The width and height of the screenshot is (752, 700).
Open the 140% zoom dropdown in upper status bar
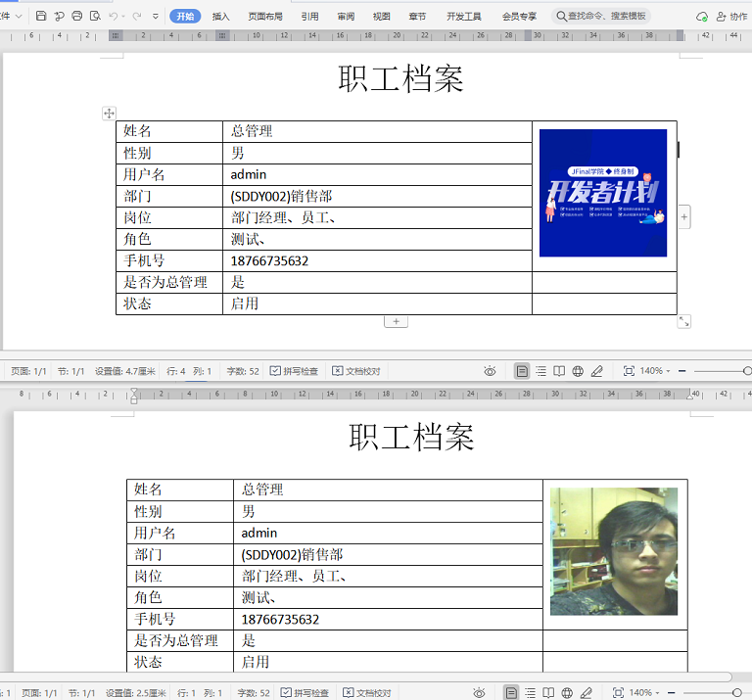[655, 372]
